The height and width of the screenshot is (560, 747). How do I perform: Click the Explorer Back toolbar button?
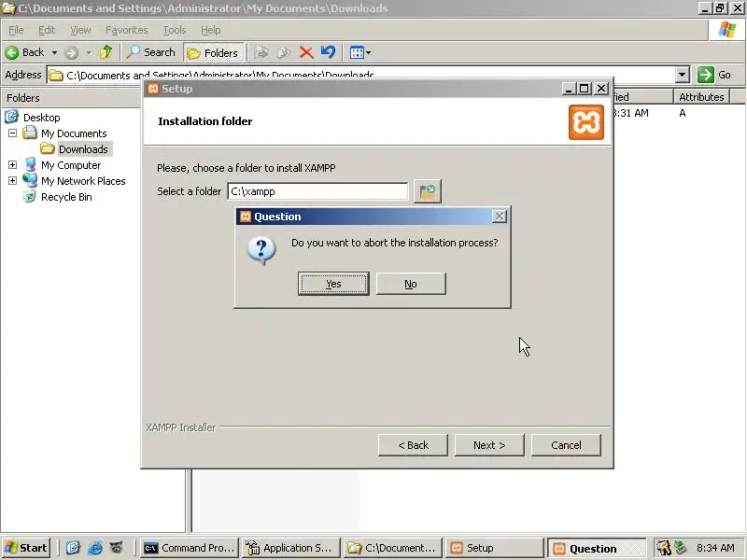click(x=25, y=52)
